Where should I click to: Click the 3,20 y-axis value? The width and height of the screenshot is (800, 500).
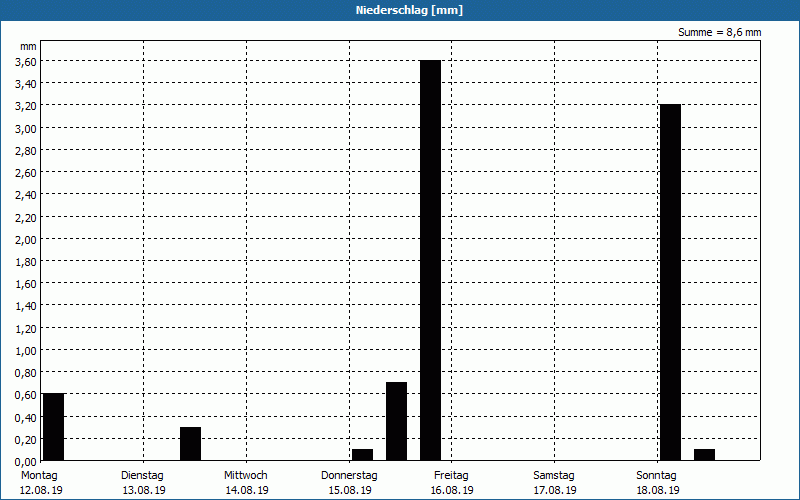(26, 106)
